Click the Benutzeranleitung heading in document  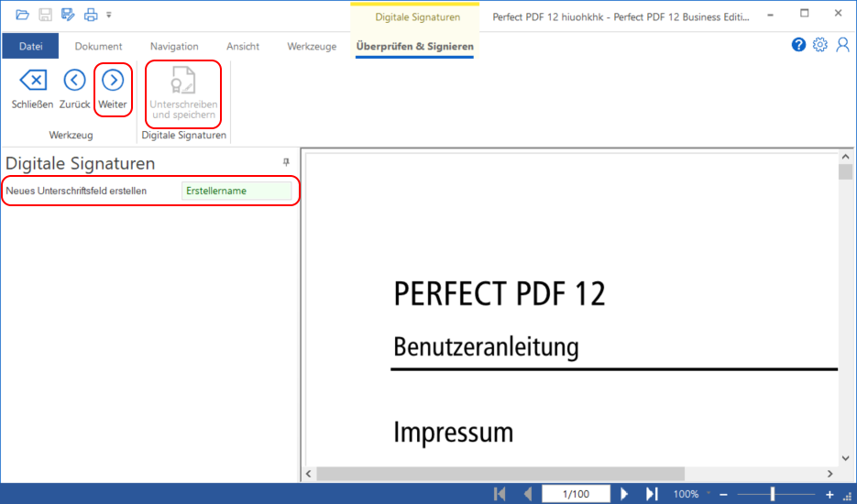(486, 346)
